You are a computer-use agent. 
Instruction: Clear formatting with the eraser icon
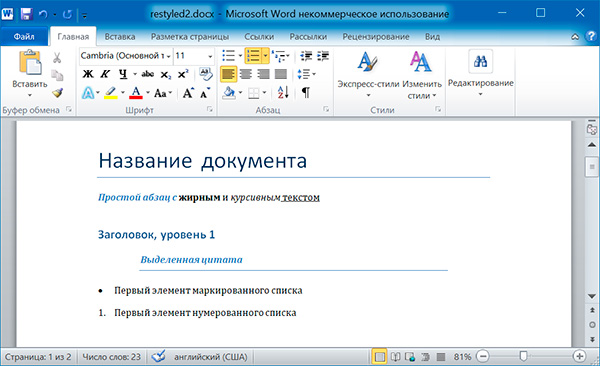pos(206,74)
